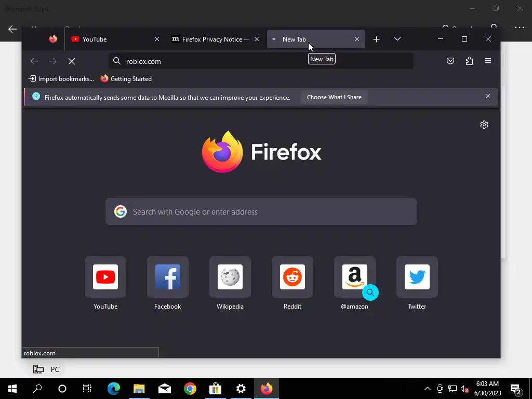
Task: Open a new tab with plus button
Action: (x=376, y=39)
